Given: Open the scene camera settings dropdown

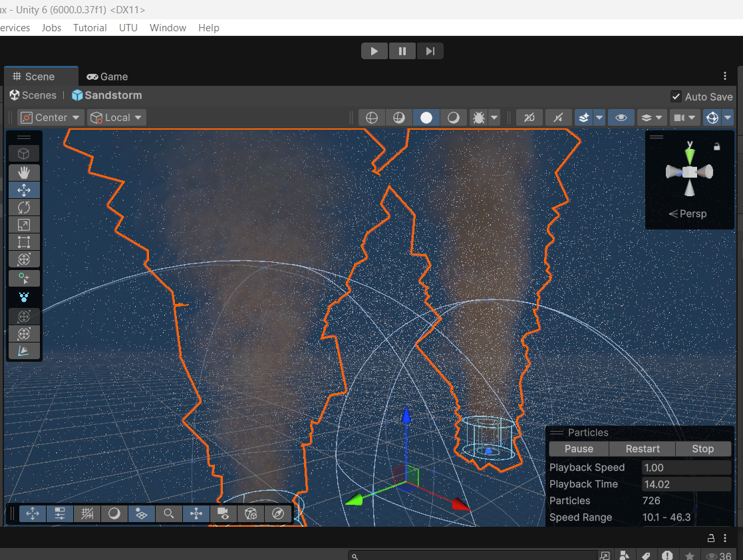Looking at the screenshot, I should (684, 118).
